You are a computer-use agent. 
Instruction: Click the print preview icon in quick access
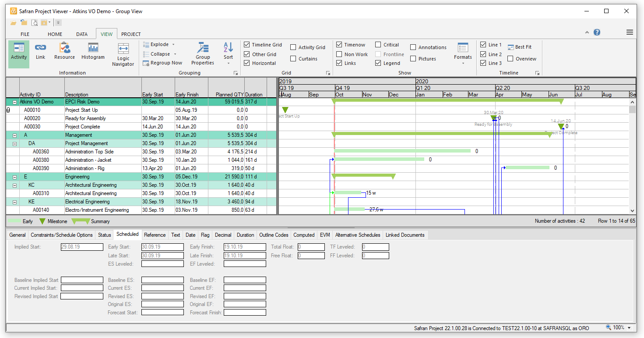pos(34,22)
